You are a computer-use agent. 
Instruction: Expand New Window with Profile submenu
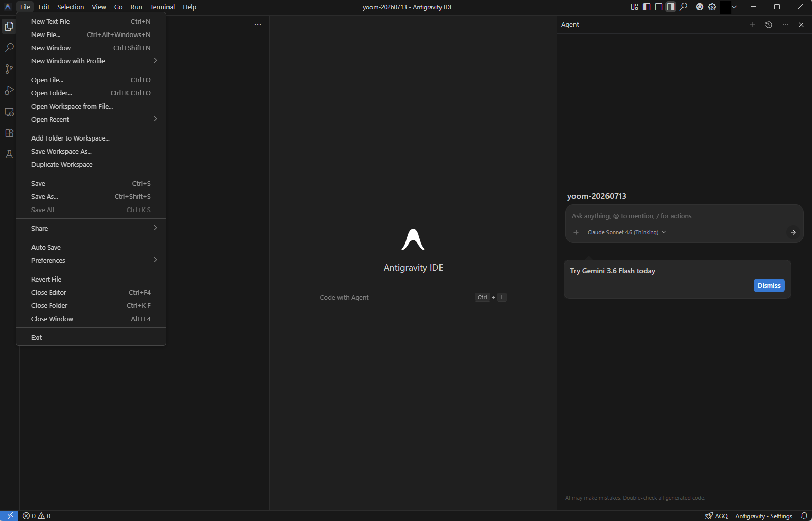point(91,61)
